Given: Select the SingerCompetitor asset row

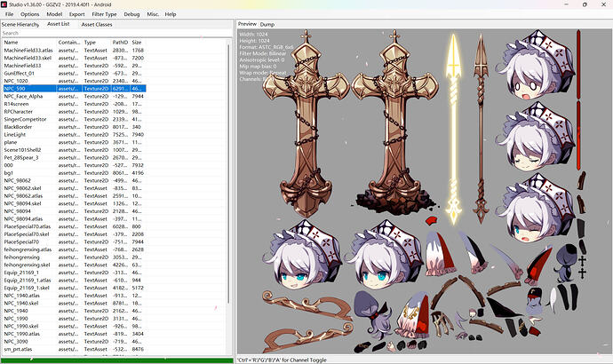Looking at the screenshot, I should click(75, 119).
